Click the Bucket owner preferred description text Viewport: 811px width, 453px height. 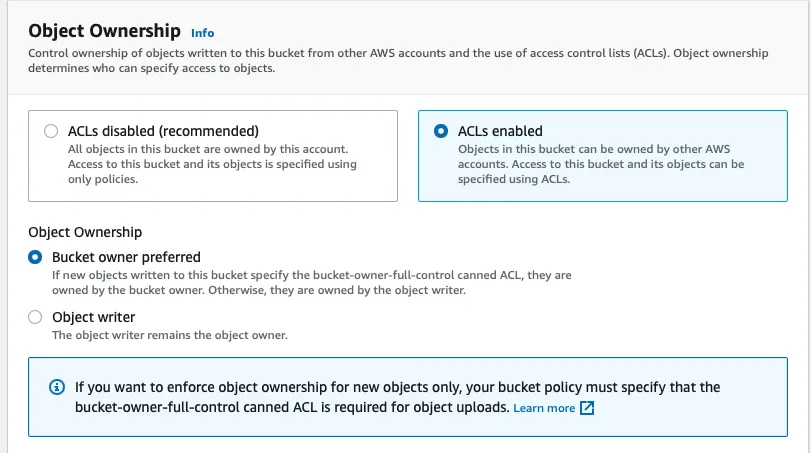(x=311, y=282)
